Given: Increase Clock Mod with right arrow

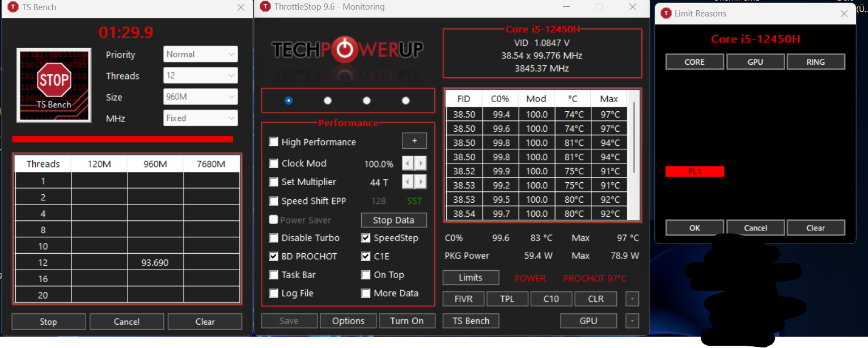Looking at the screenshot, I should [420, 164].
